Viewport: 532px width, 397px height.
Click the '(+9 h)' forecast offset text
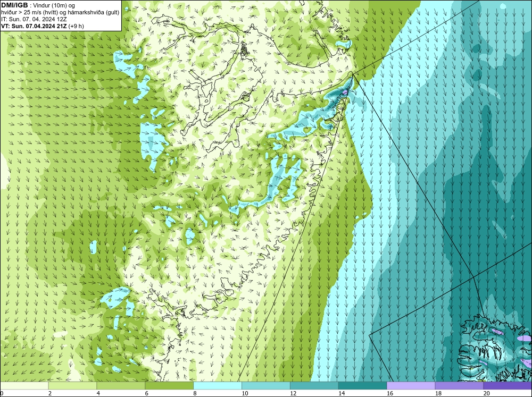point(76,26)
